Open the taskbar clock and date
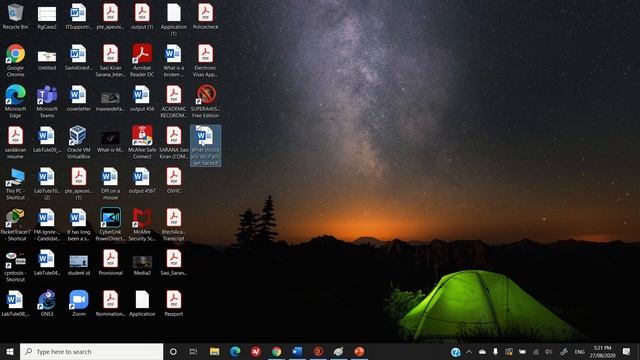 (x=602, y=351)
